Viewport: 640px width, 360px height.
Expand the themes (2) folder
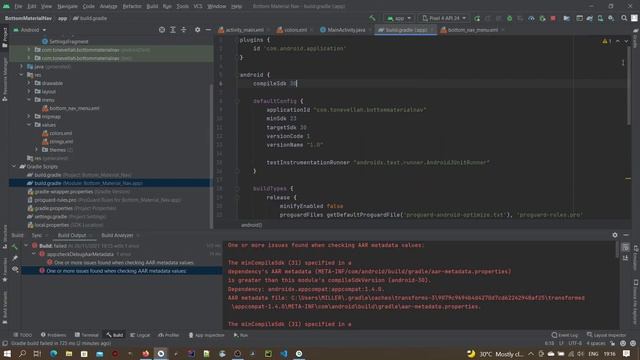(37, 150)
